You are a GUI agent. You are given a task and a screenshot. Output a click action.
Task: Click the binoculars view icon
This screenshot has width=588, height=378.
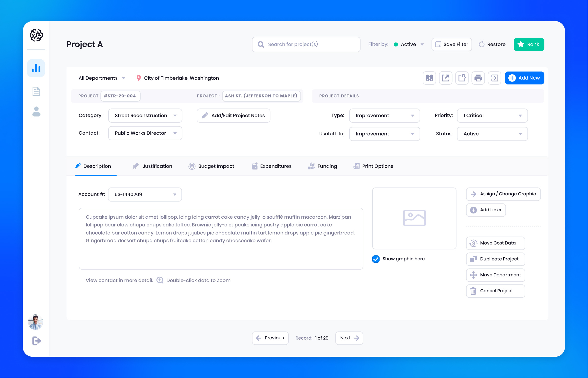coord(429,78)
